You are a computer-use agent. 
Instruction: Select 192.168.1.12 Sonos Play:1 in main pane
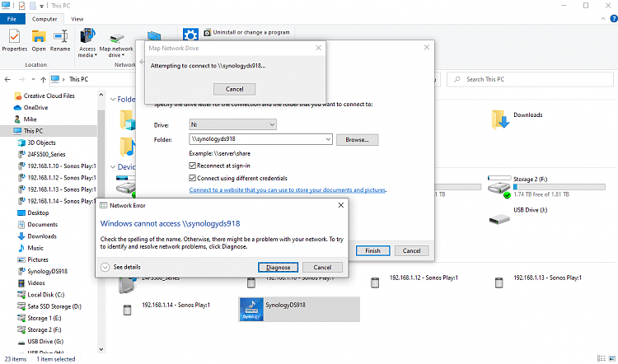pyautogui.click(x=415, y=282)
